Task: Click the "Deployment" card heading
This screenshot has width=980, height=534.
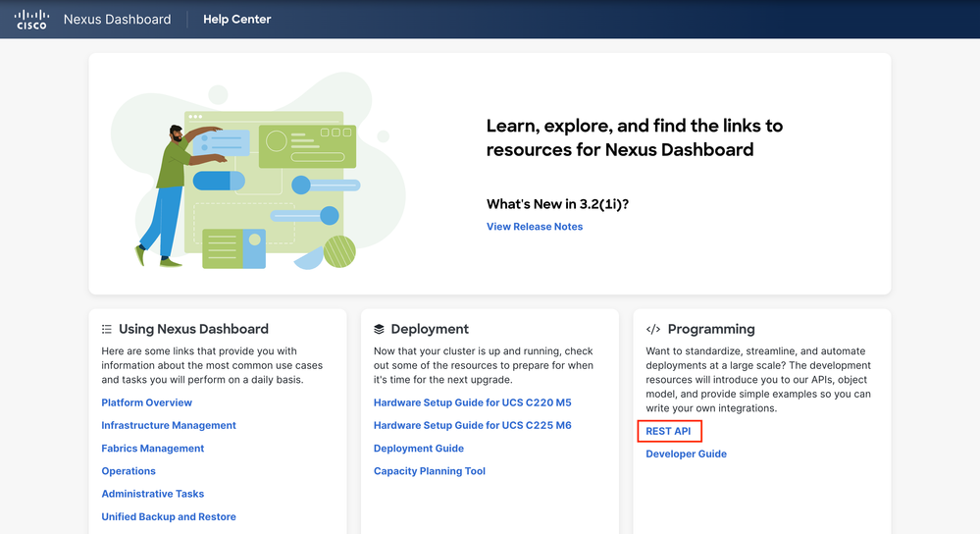Action: (430, 329)
